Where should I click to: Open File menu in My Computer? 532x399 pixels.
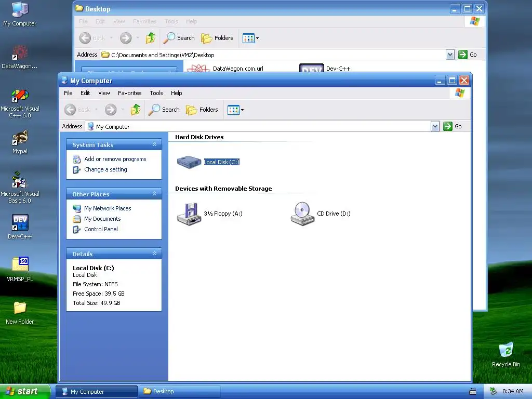click(68, 93)
